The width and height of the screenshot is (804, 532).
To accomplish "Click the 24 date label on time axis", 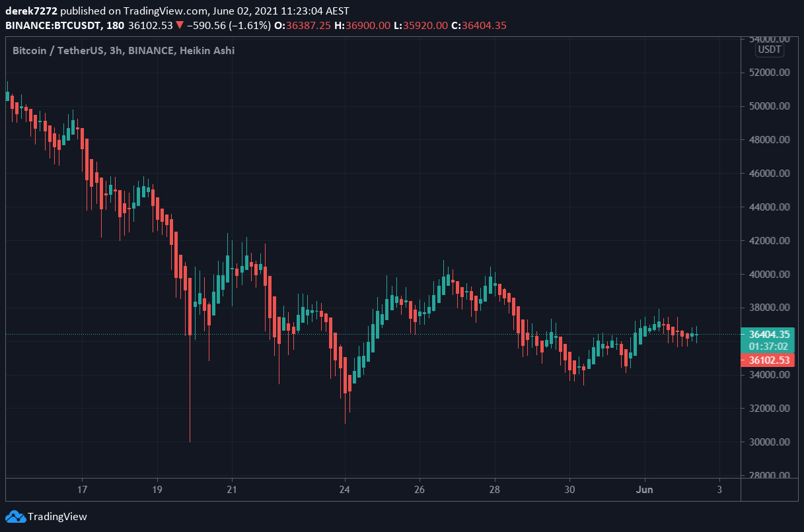I will pos(345,490).
